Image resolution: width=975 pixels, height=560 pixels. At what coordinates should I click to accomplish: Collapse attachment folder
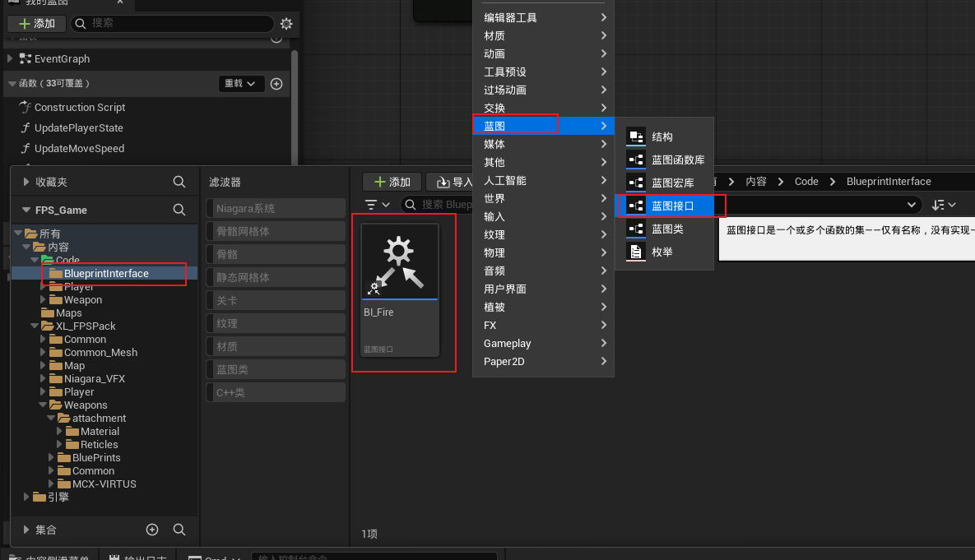[51, 418]
